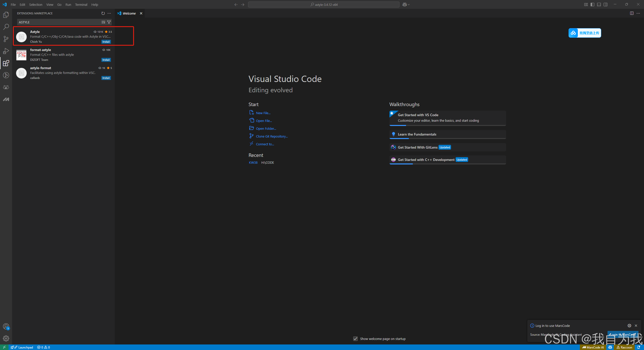644x350 pixels.
Task: Click the MarsCode AI status bar item
Action: [593, 347]
